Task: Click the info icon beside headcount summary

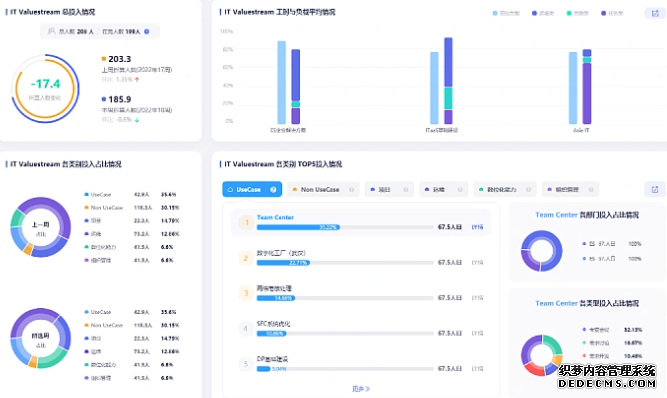Action: 147,31
